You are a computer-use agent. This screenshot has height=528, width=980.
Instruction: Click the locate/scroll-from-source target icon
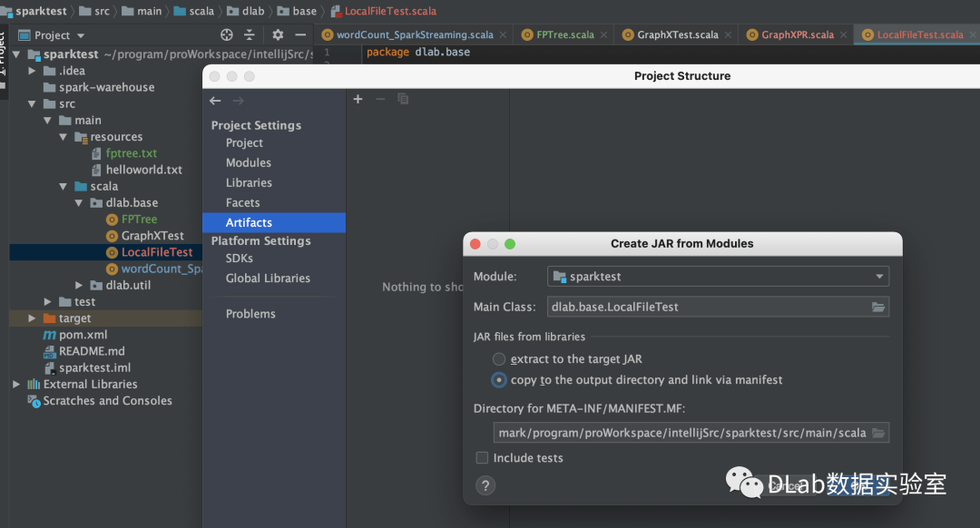pyautogui.click(x=227, y=35)
